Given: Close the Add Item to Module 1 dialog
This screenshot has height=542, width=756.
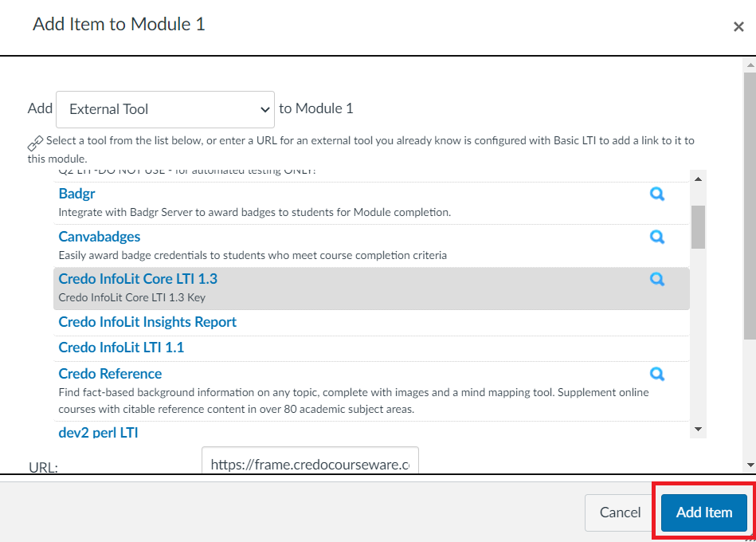Looking at the screenshot, I should pos(738,26).
